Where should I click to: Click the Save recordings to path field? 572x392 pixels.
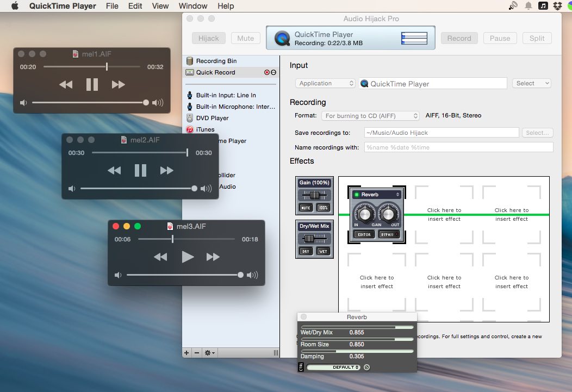[x=442, y=133]
